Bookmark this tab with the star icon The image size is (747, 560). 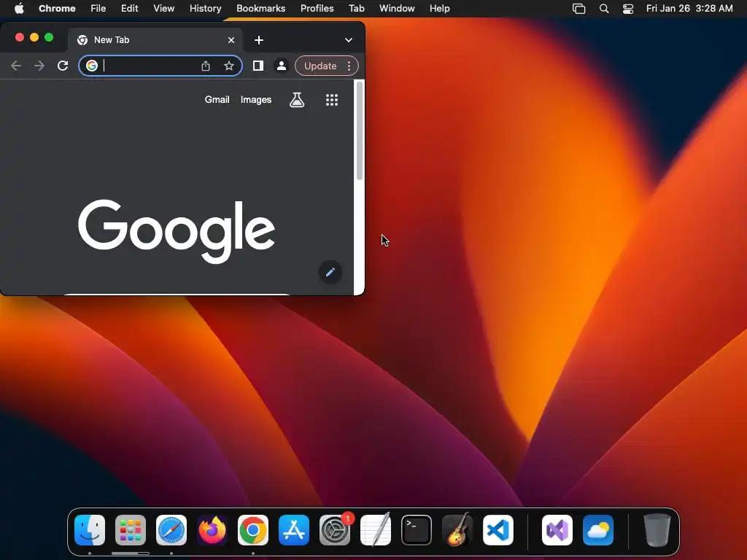[x=229, y=66]
